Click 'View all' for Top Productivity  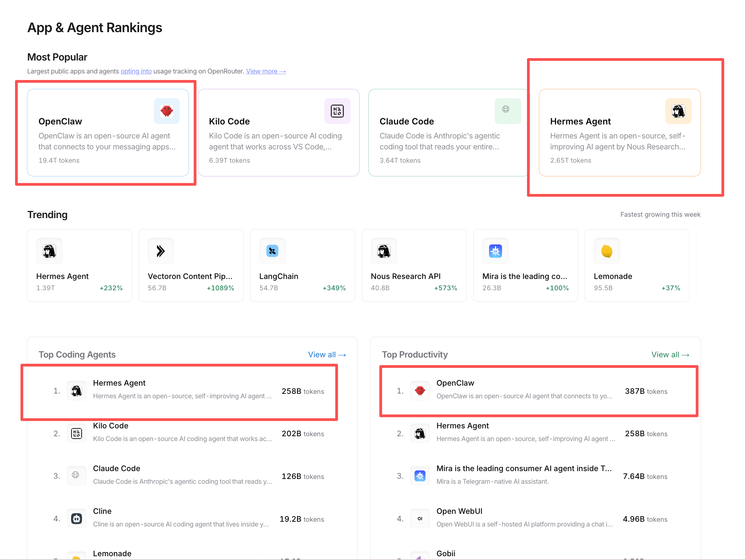coord(670,355)
